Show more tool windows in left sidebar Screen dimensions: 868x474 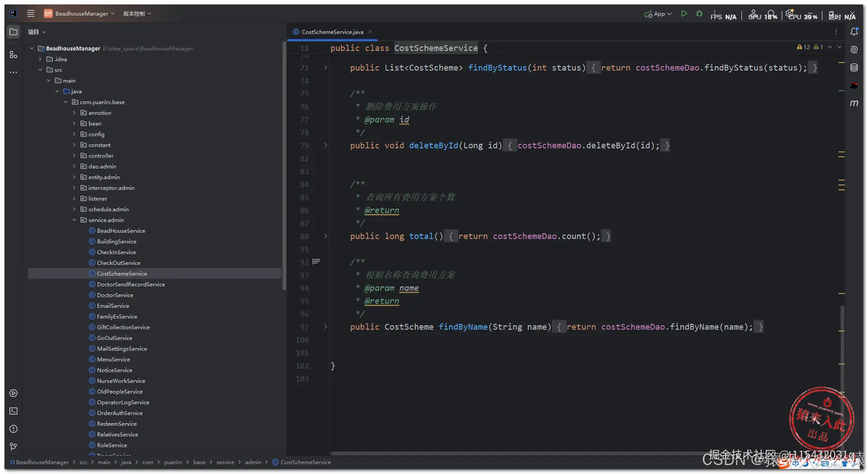click(13, 72)
